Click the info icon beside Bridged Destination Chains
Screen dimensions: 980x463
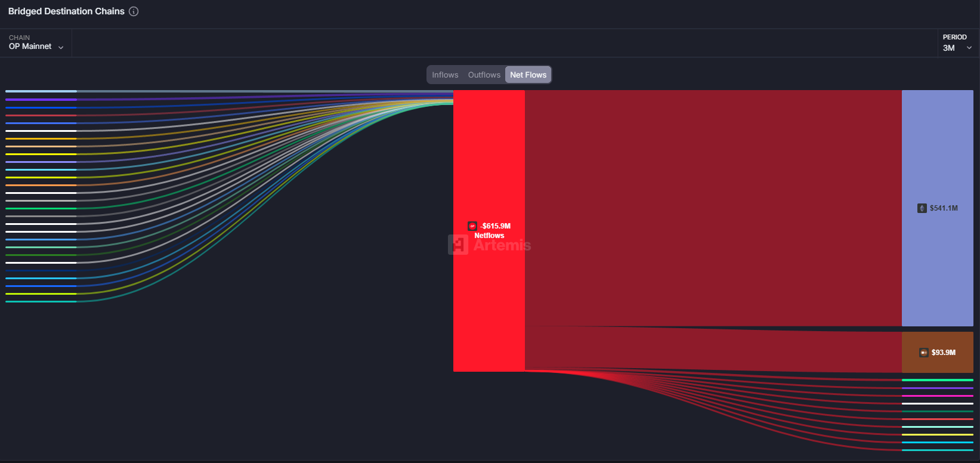(134, 11)
